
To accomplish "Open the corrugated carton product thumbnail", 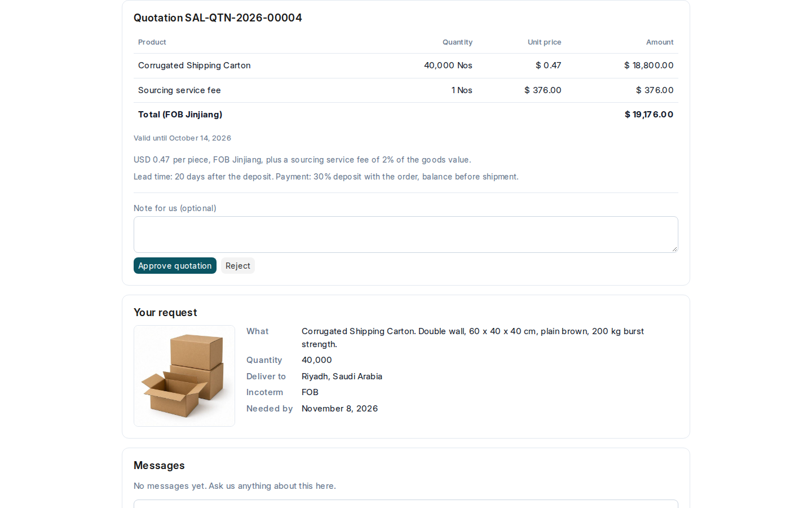I will pos(184,376).
